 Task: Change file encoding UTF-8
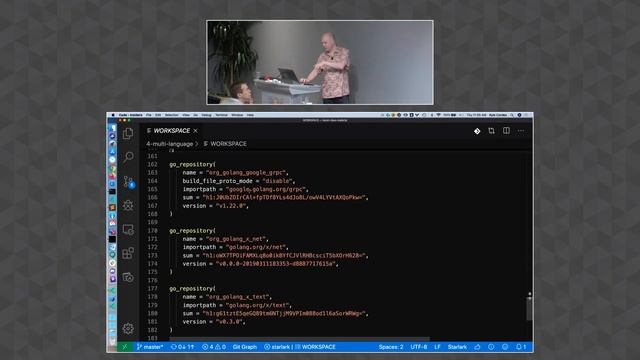point(418,347)
